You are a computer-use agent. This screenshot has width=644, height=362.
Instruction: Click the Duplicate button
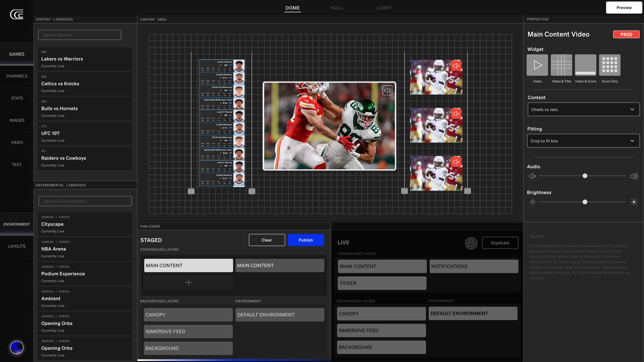tap(500, 243)
